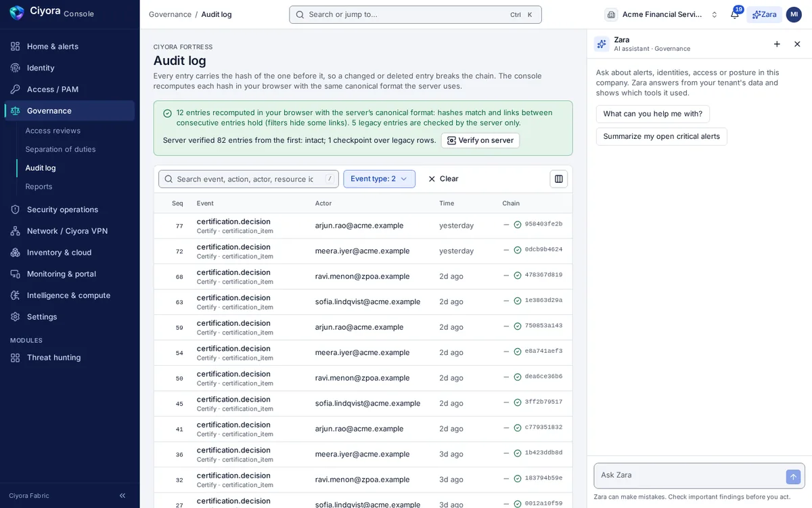Screen dimensions: 812x508
Task: Click the chain check icon for hash 183794b59e
Action: [518, 479]
